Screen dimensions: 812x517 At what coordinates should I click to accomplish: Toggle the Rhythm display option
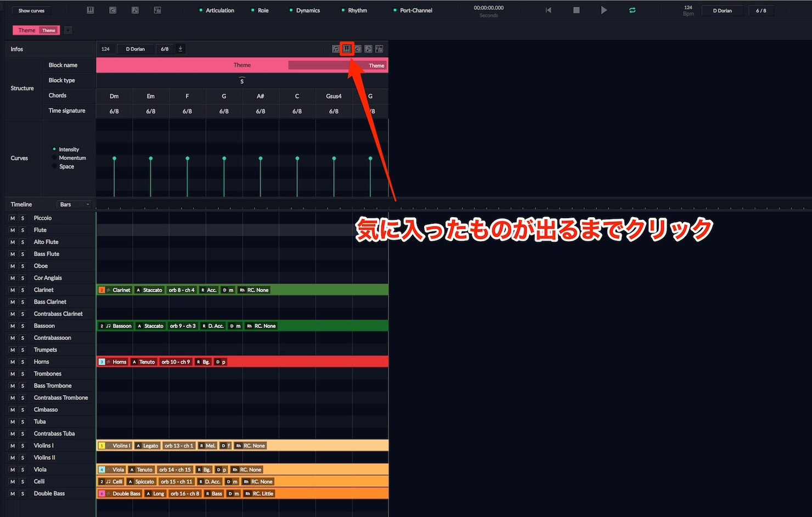[x=354, y=10]
